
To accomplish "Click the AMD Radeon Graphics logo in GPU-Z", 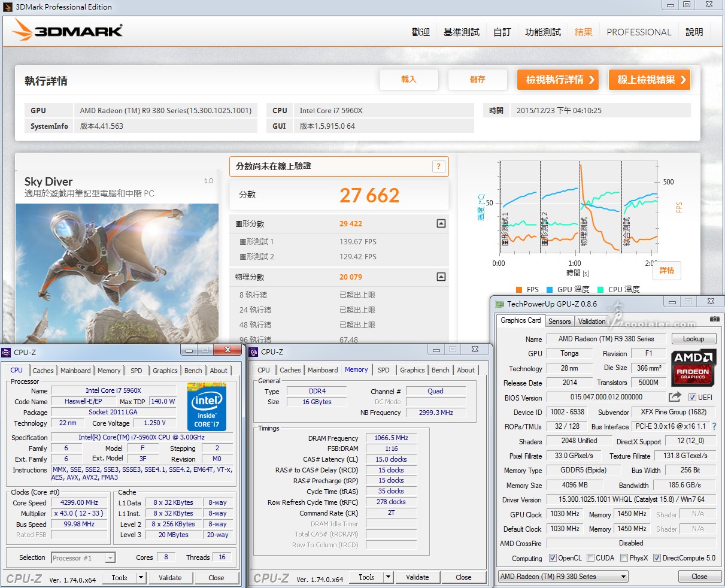I will click(x=693, y=366).
